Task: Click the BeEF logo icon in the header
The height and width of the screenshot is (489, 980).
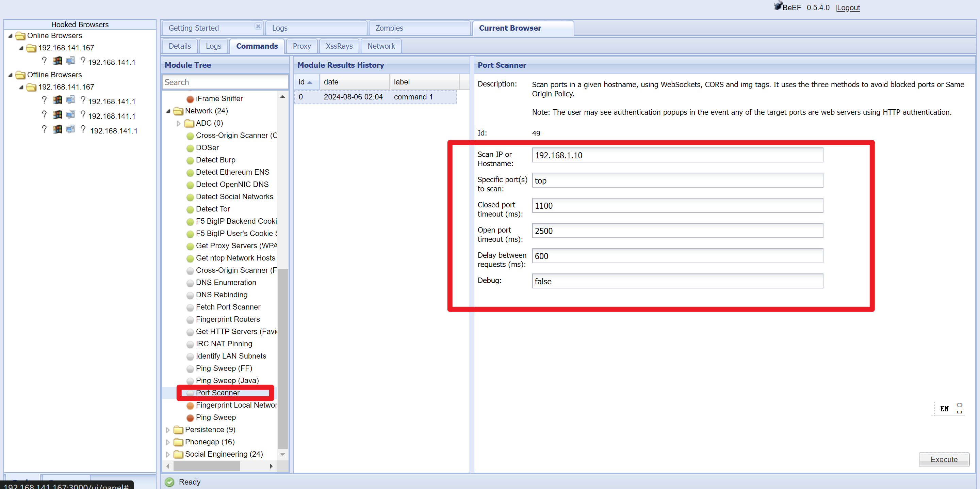Action: click(778, 6)
